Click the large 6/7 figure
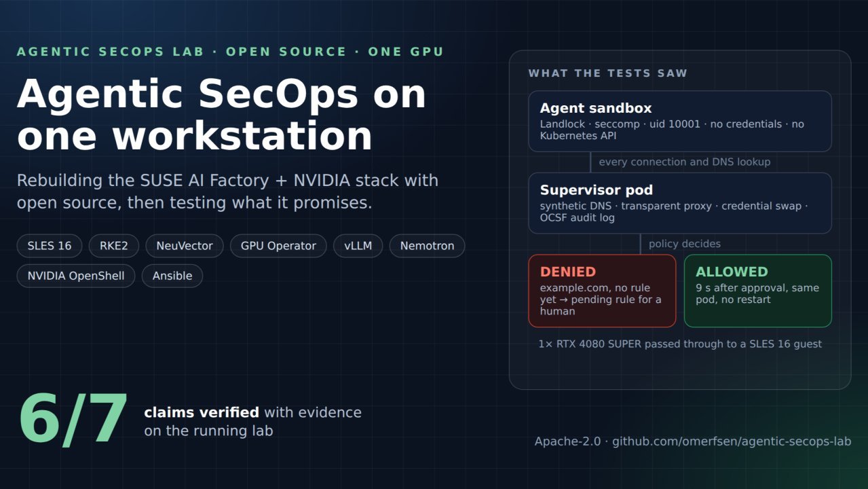 (x=73, y=420)
